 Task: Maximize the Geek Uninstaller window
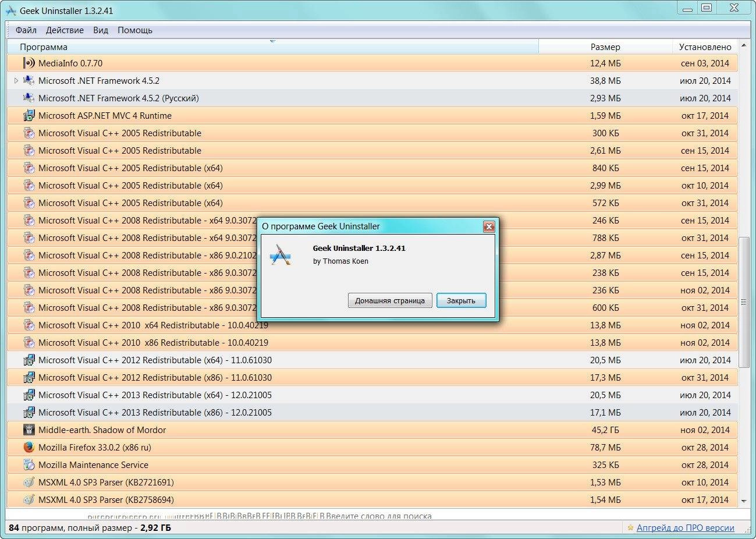(706, 8)
